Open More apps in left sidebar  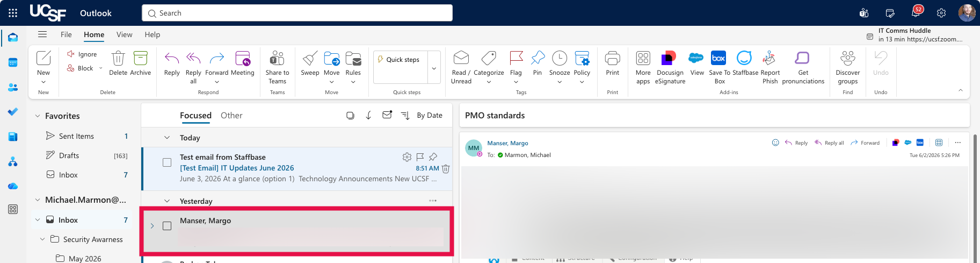(x=13, y=209)
